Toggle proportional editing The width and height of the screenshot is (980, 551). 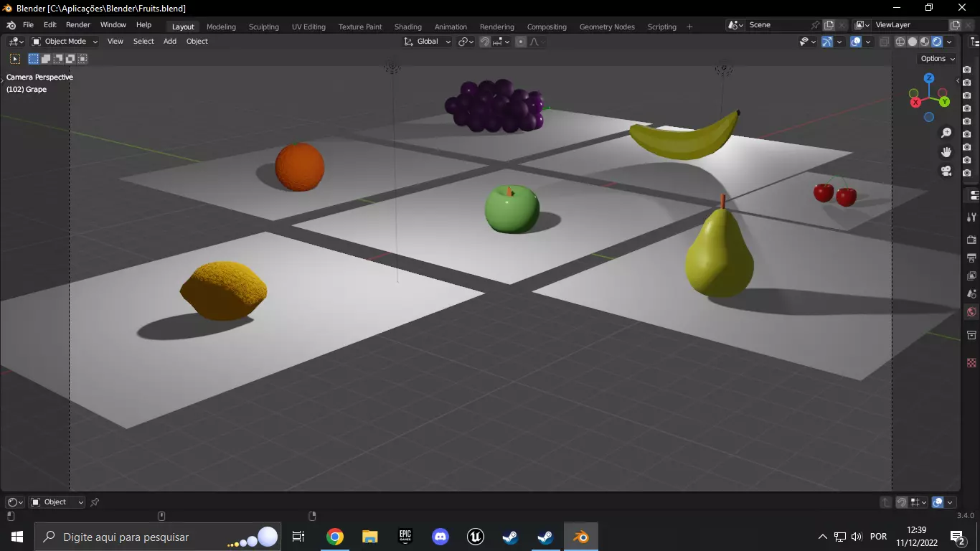(521, 42)
